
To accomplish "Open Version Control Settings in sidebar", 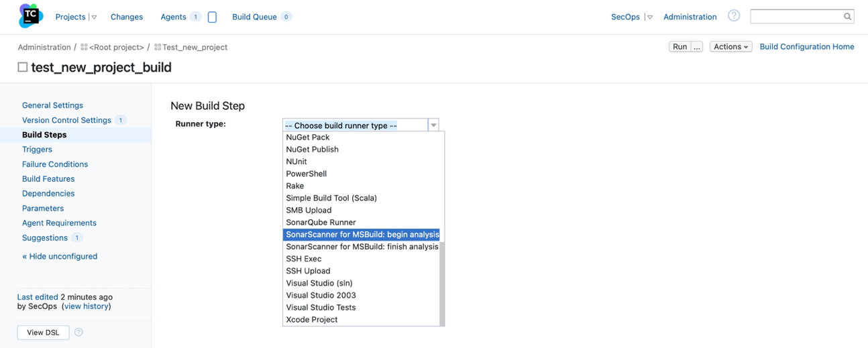I will pos(66,120).
